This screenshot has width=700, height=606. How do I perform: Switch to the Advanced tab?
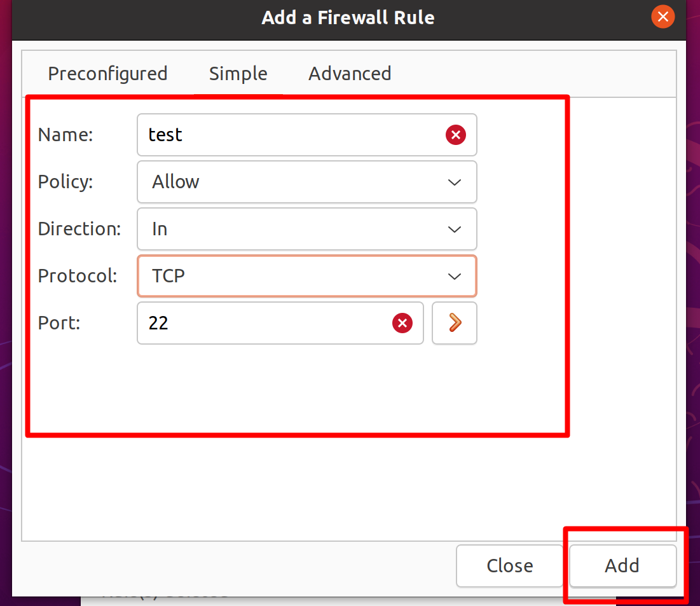pos(350,73)
